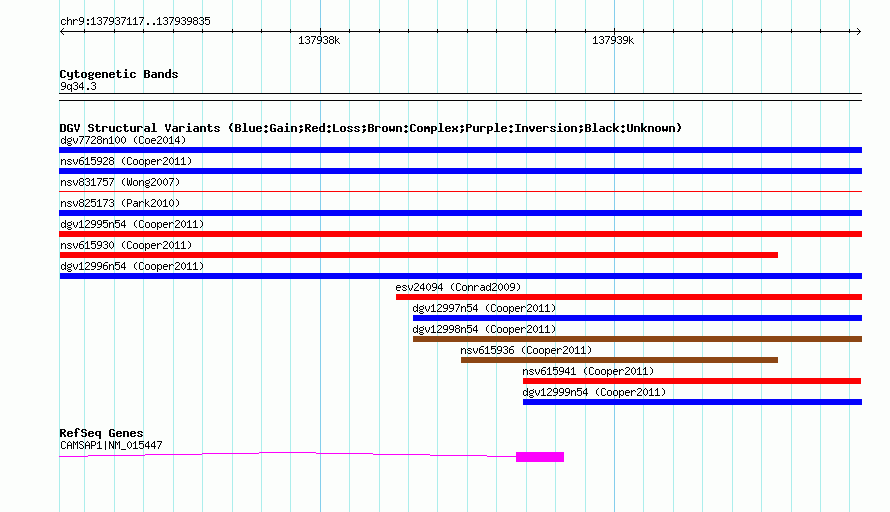Click the right arrow of the ruler

858,32
